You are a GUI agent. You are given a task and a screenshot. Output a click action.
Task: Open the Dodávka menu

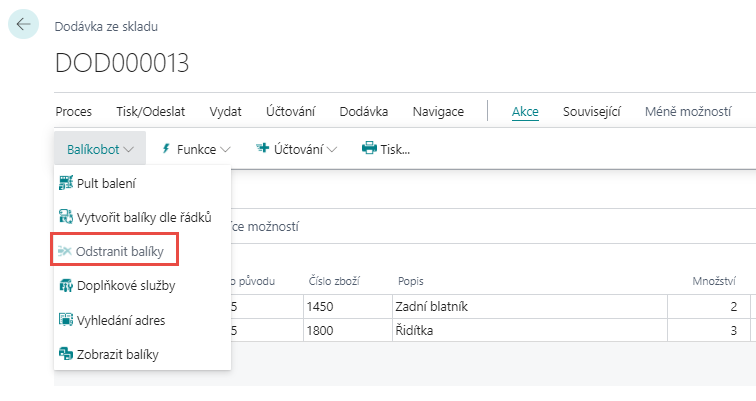pos(364,112)
